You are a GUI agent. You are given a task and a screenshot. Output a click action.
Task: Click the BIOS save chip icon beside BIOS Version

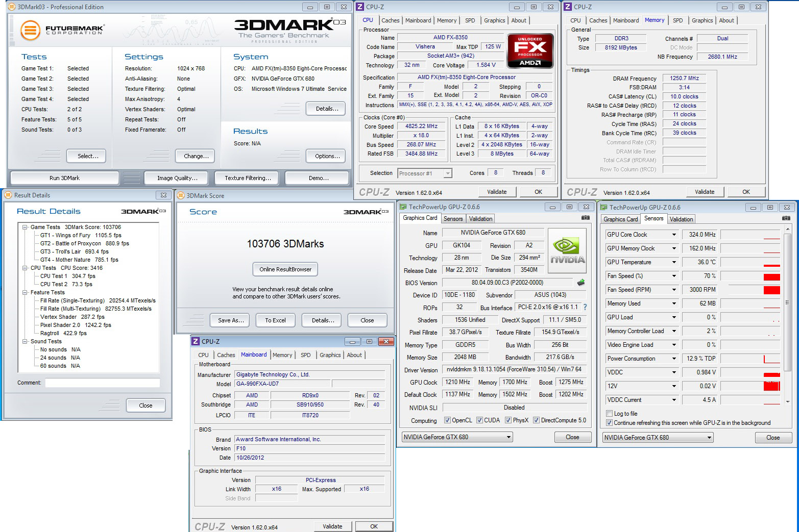click(581, 282)
